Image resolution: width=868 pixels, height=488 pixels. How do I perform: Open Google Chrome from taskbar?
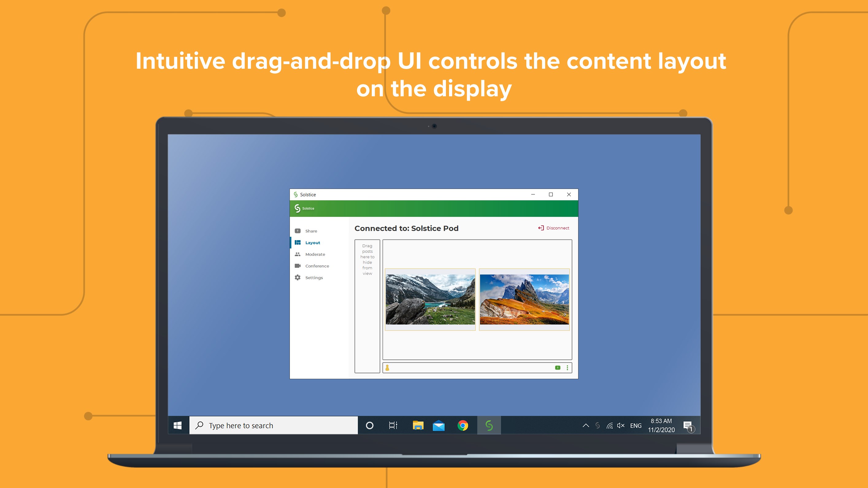pyautogui.click(x=463, y=426)
